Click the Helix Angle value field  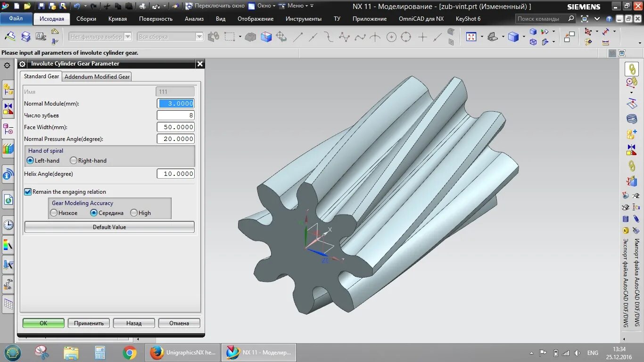tap(175, 173)
